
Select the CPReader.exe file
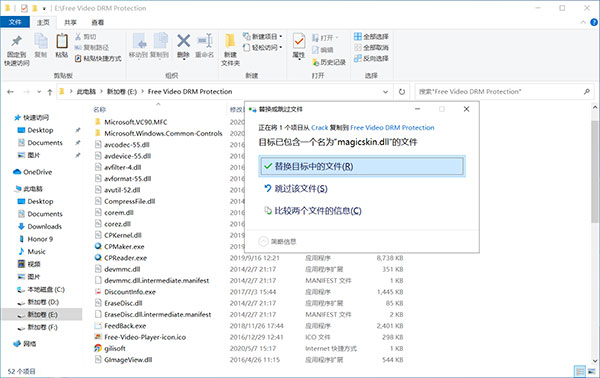[121, 258]
